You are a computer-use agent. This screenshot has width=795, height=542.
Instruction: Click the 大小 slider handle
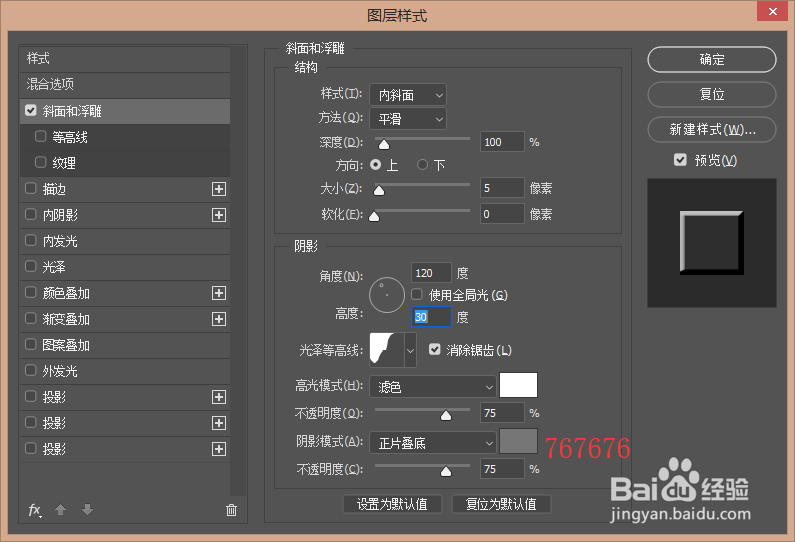coord(379,191)
